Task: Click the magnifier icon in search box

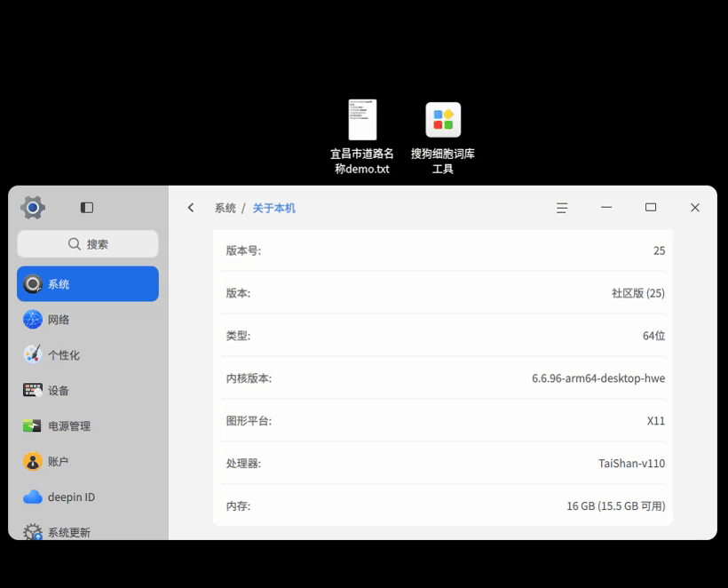Action: coord(75,244)
